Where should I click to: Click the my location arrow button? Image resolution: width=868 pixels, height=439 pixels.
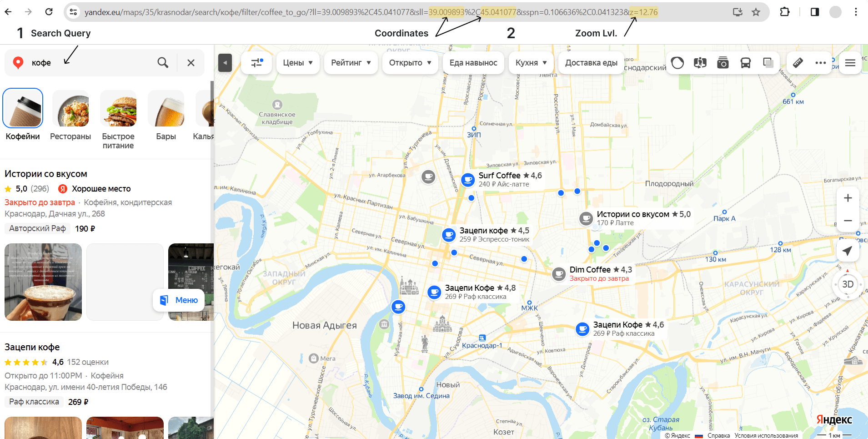(848, 251)
